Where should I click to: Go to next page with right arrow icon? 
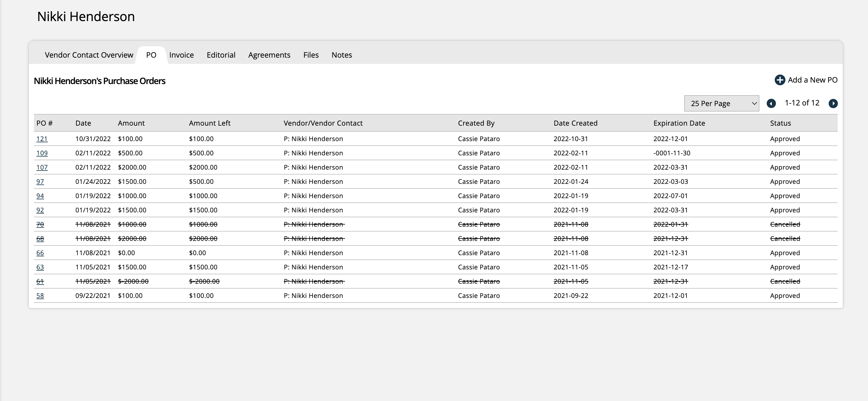point(833,103)
